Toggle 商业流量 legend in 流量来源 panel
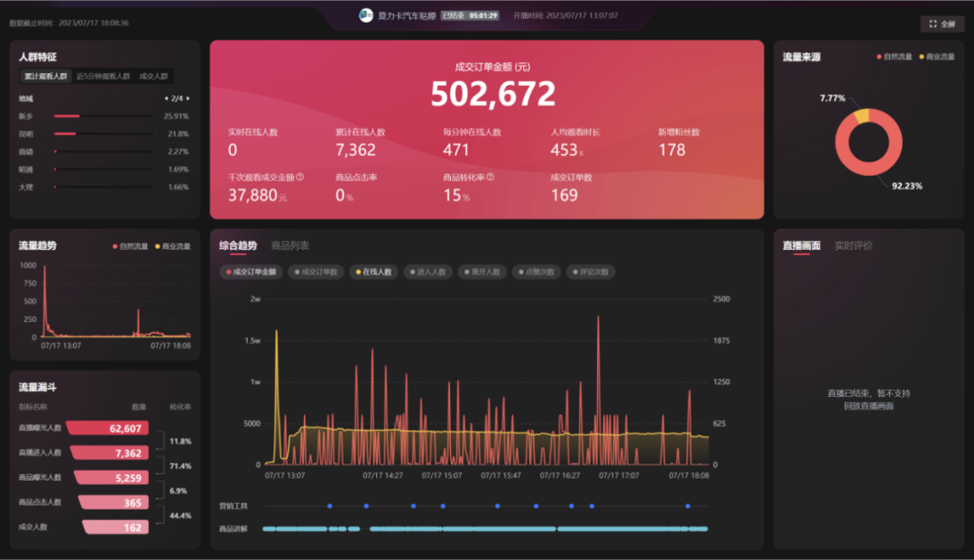 click(x=936, y=57)
